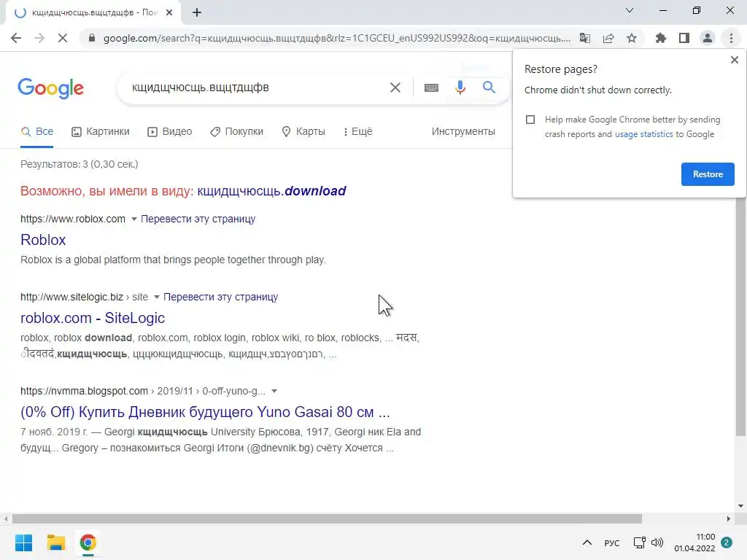The image size is (747, 560).
Task: Switch to the Видео tab
Action: (x=169, y=131)
